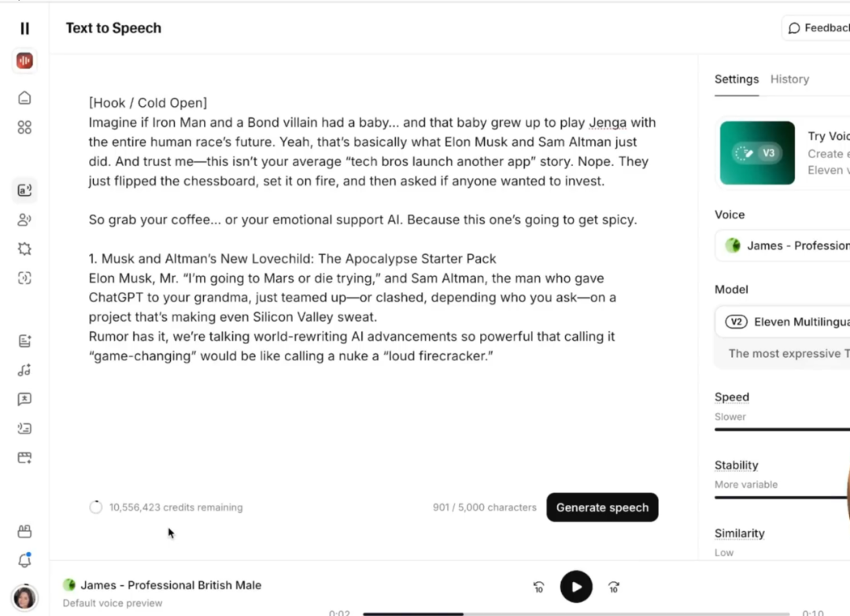
Task: Click the Home icon in sidebar
Action: [x=24, y=98]
